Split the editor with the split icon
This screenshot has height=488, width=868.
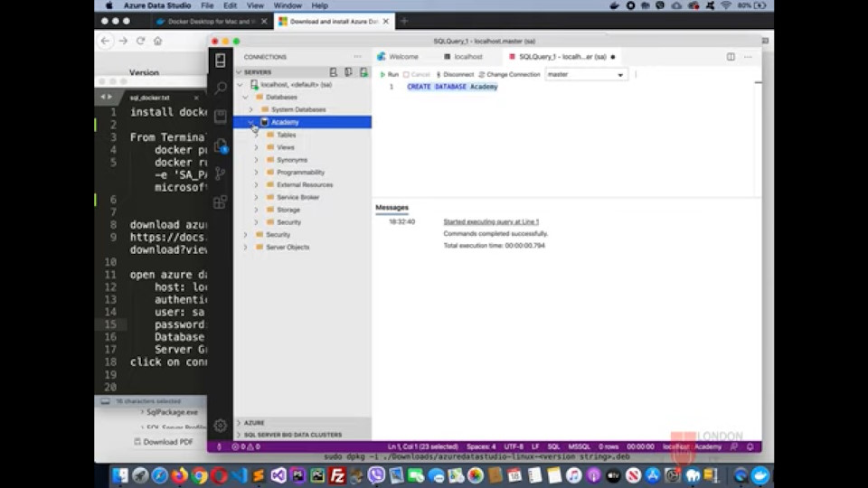coord(731,56)
